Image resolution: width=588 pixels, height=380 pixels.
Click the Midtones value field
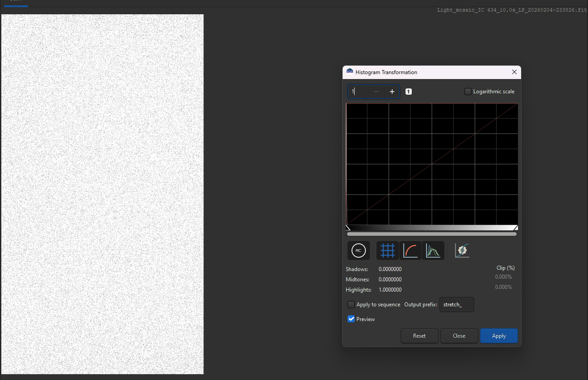tap(390, 280)
